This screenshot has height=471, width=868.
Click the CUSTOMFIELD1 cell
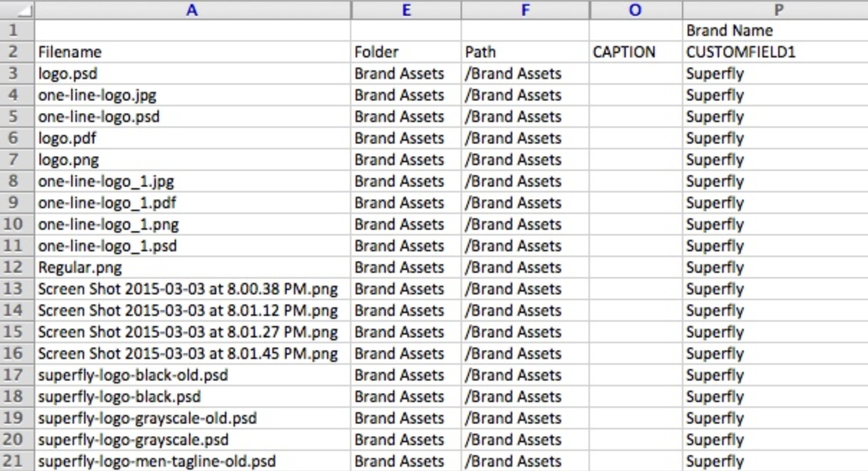point(775,52)
